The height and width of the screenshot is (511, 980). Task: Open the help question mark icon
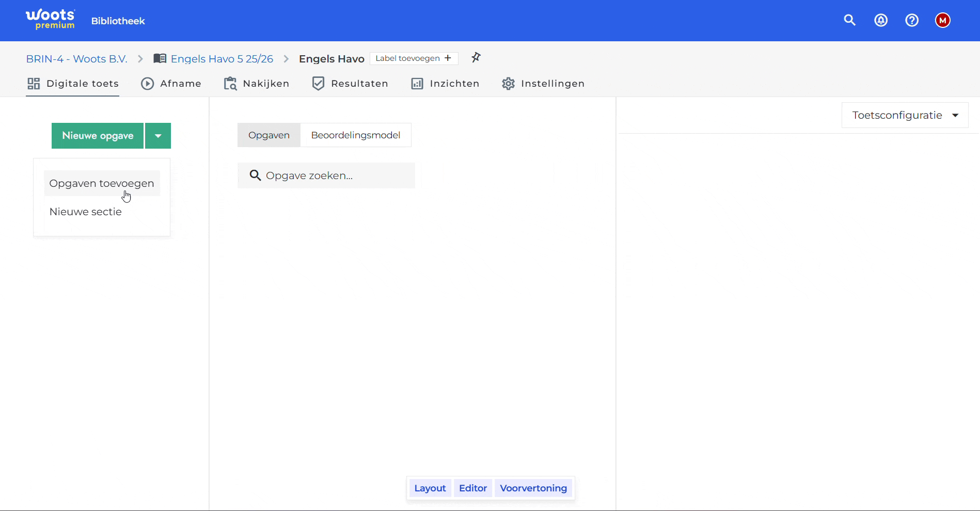coord(912,20)
